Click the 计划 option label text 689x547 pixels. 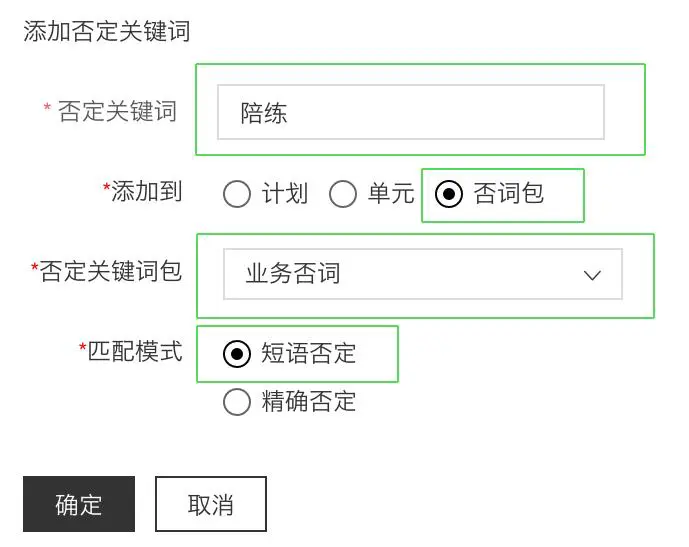(285, 194)
